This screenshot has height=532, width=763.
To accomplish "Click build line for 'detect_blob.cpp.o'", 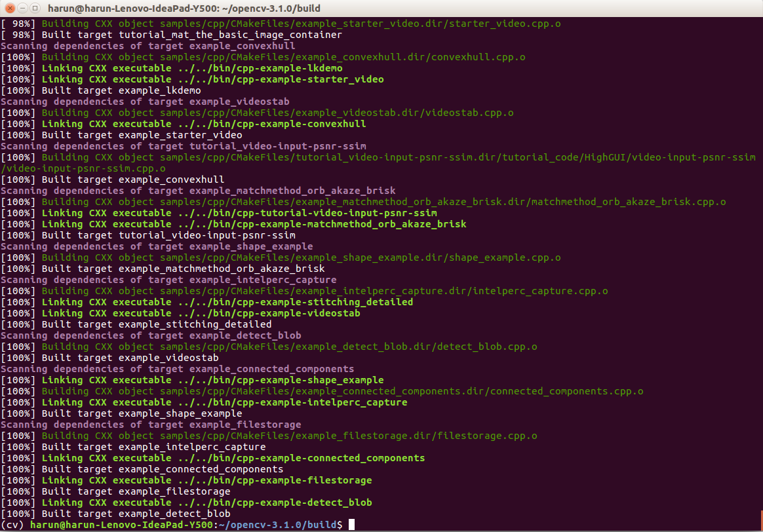I will pos(269,347).
